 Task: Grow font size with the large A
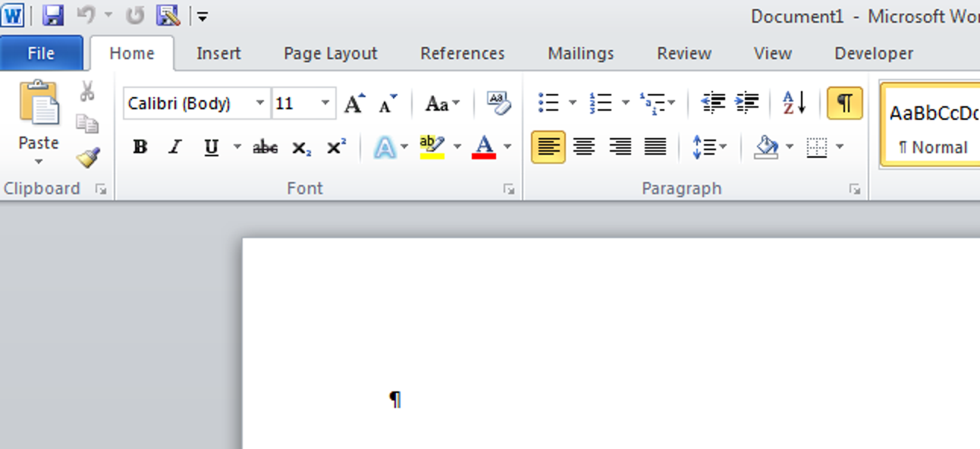(x=354, y=103)
